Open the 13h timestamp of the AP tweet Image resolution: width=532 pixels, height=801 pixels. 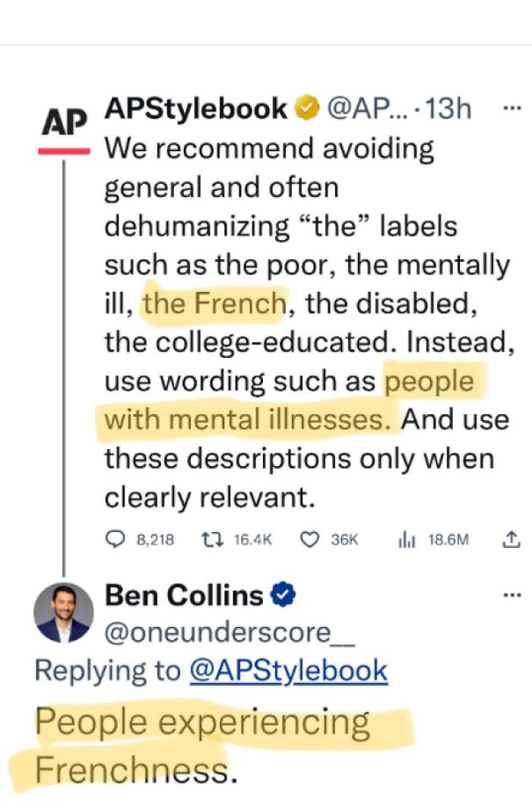point(448,110)
